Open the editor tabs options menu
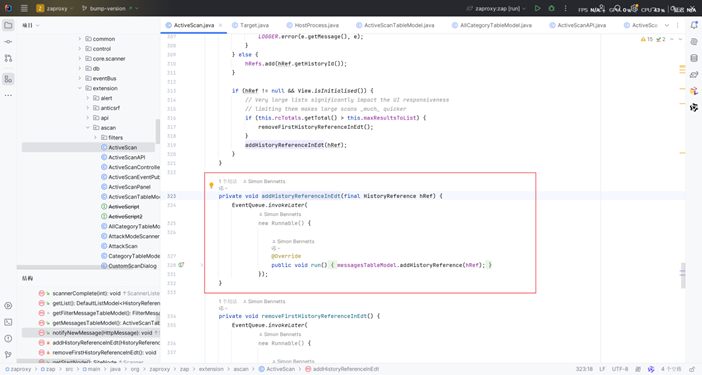 (x=677, y=26)
